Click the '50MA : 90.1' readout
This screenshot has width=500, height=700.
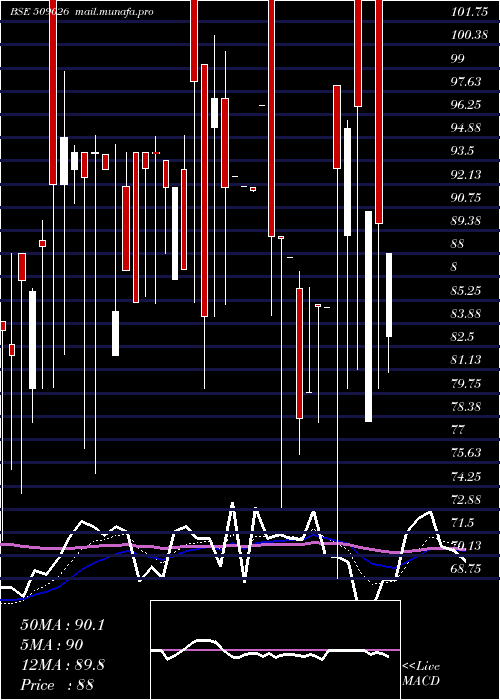coord(62,625)
